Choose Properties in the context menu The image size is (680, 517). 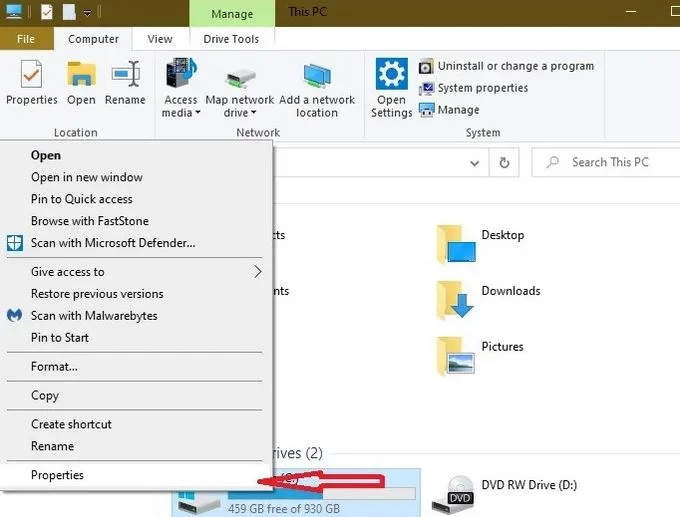[x=136, y=475]
